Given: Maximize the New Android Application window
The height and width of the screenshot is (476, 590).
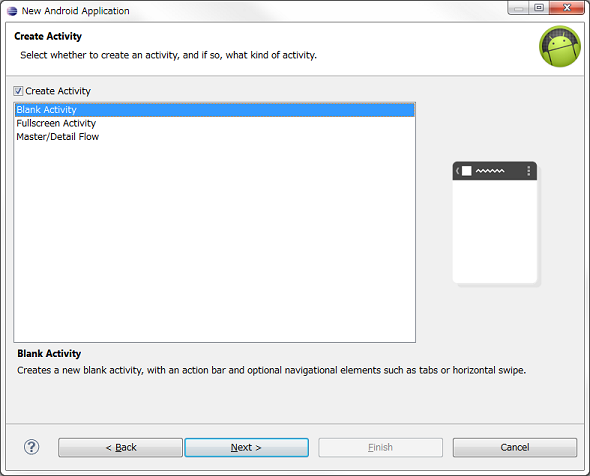Looking at the screenshot, I should (539, 8).
